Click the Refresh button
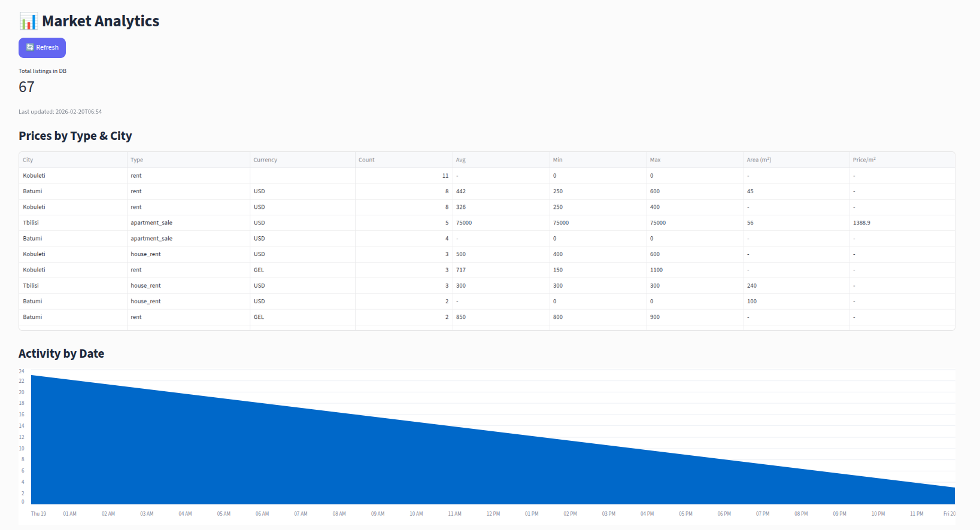Screen dimensions: 980x530 click(42, 48)
